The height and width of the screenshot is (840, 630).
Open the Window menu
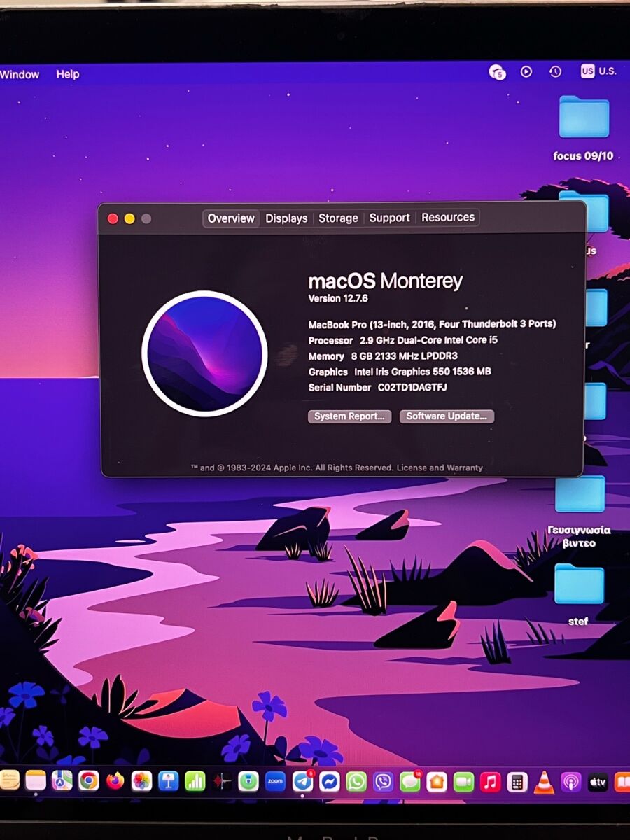(x=20, y=74)
